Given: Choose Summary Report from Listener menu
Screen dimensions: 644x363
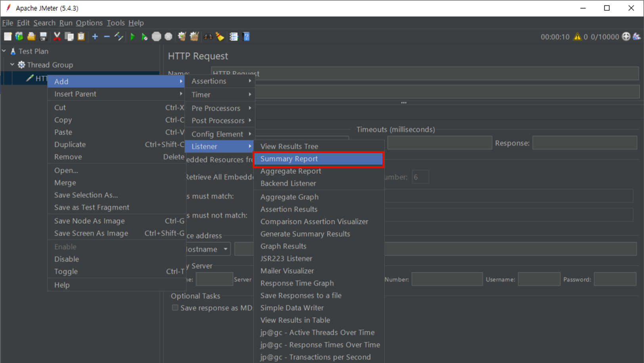Looking at the screenshot, I should point(319,159).
